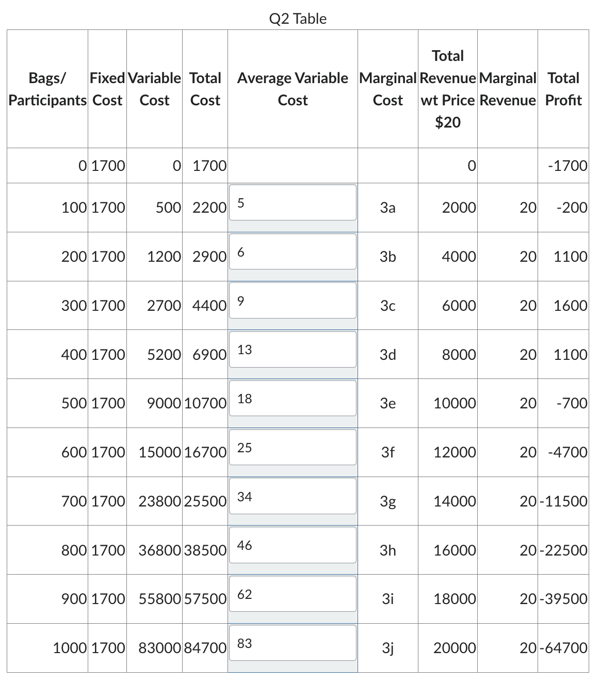This screenshot has width=616, height=697.
Task: Click the Bags/Participants column header
Action: point(47,89)
